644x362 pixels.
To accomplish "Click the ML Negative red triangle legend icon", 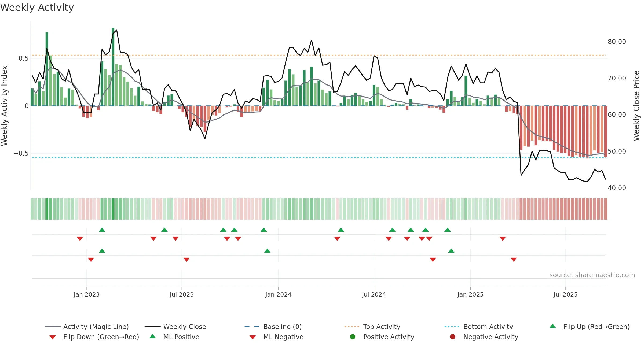I will coord(253,337).
